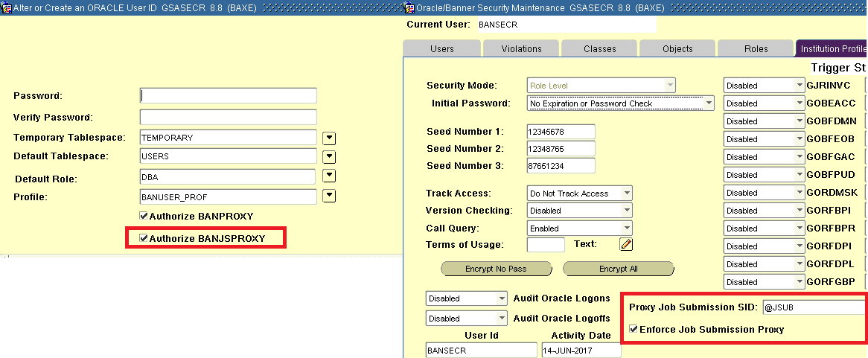This screenshot has height=358, width=868.
Task: Click the Profile field containing BANUSER_PROF
Action: click(228, 196)
